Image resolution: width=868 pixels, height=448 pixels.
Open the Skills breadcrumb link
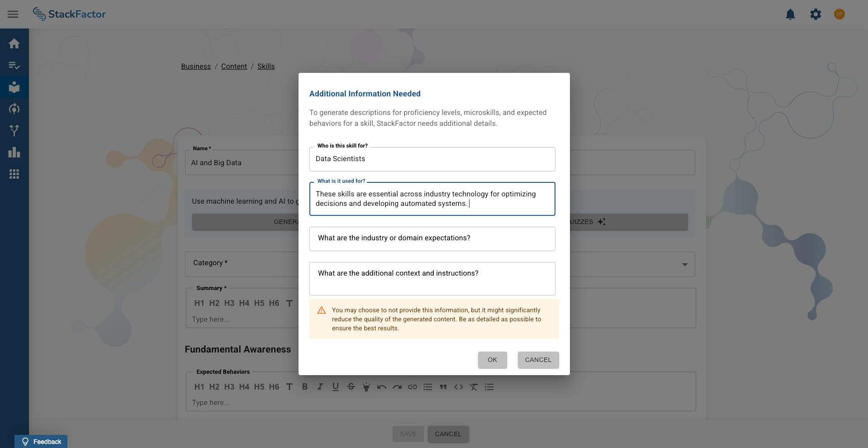click(x=266, y=66)
